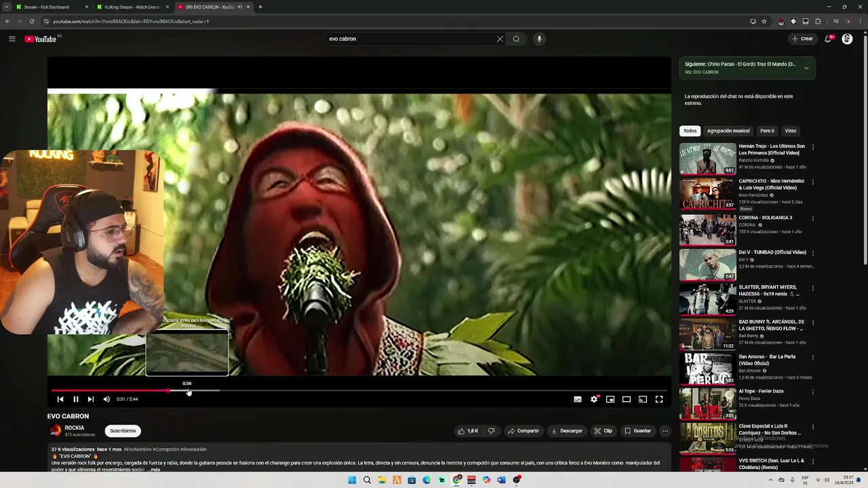Pause the video

coord(75,399)
